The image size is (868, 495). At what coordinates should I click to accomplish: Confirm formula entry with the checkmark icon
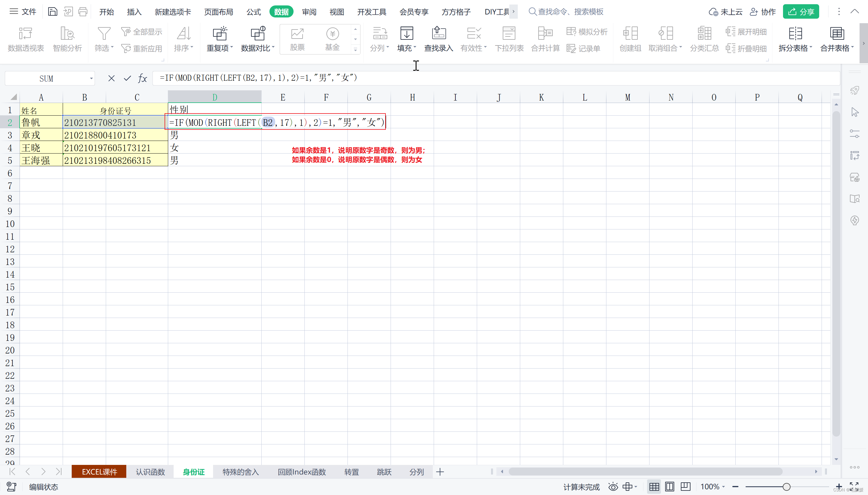(127, 79)
